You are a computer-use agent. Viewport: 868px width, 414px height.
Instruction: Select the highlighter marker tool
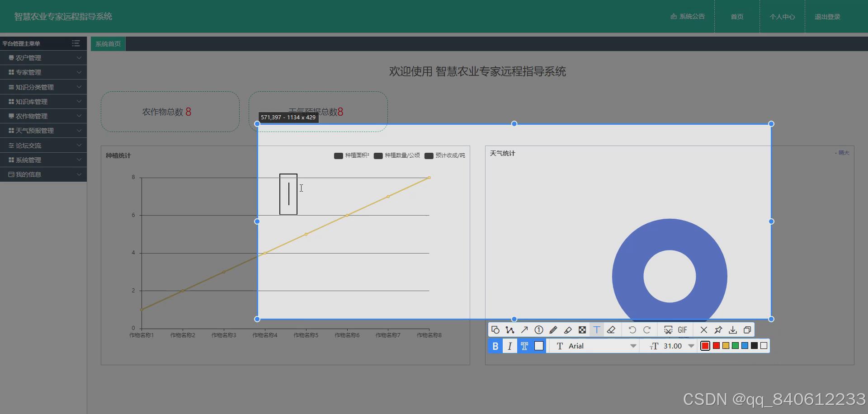pos(568,330)
